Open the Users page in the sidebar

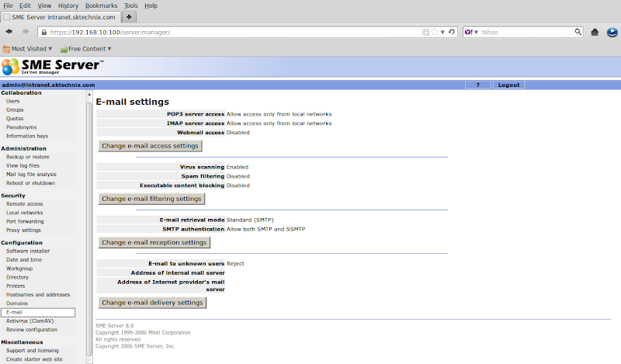point(12,101)
